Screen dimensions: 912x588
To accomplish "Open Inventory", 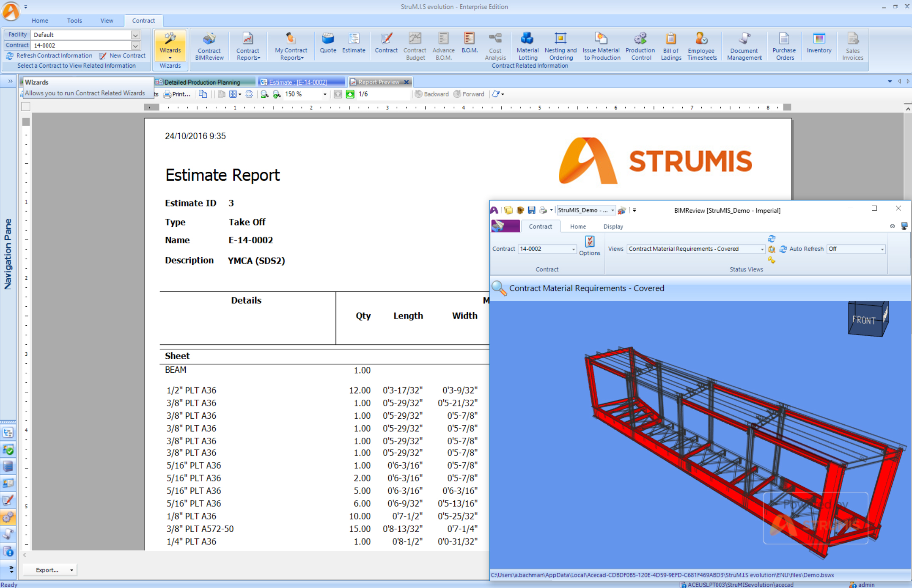I will click(819, 43).
